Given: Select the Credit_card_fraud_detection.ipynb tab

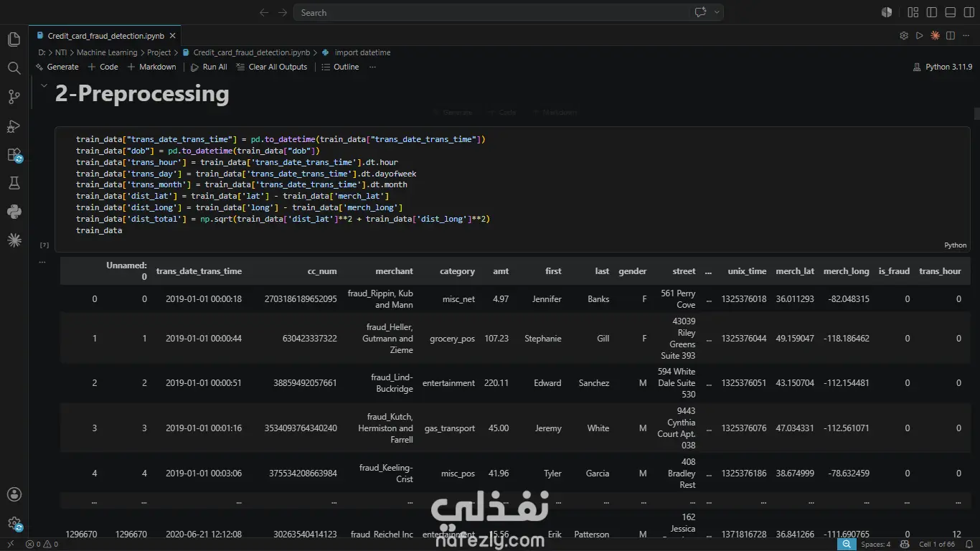Looking at the screenshot, I should 105,36.
